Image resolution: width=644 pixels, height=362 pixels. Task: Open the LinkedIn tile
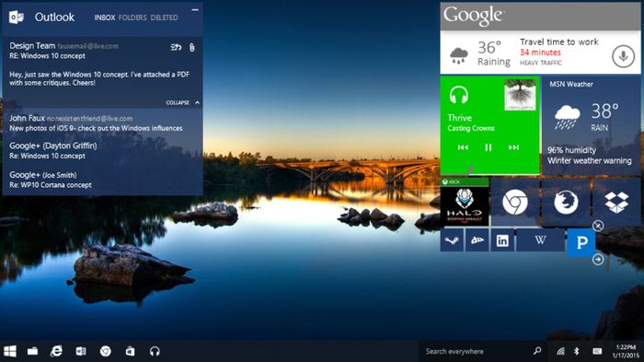[502, 240]
